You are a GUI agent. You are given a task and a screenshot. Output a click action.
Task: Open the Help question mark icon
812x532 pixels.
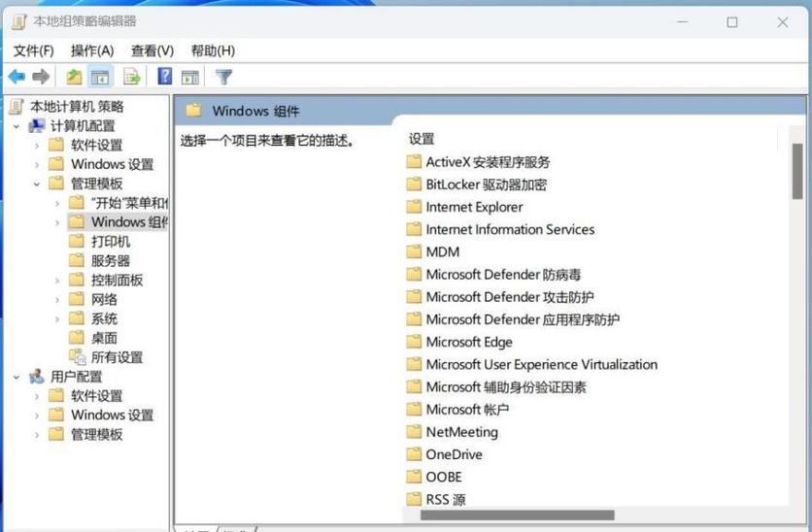point(165,77)
